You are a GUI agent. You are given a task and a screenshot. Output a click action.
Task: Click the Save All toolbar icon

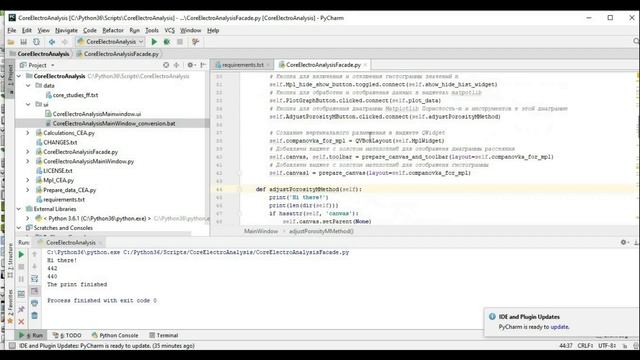coord(24,42)
